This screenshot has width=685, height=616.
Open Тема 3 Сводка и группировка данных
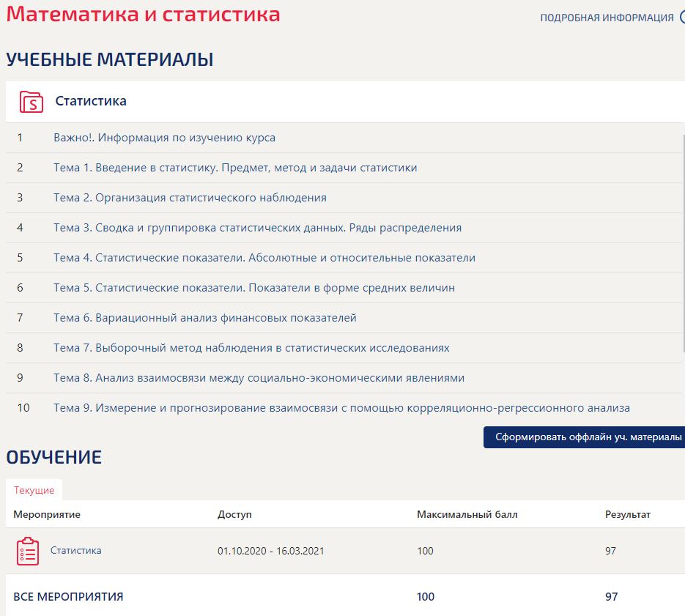tap(256, 228)
